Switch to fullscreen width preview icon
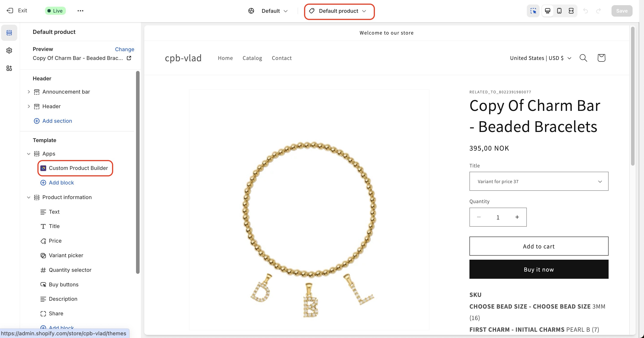Image resolution: width=644 pixels, height=338 pixels. tap(571, 11)
